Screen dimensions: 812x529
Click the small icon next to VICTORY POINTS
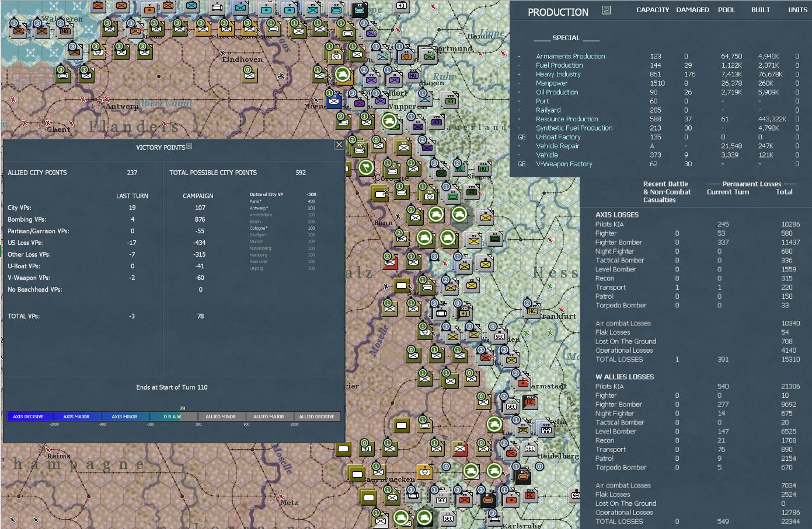[189, 147]
